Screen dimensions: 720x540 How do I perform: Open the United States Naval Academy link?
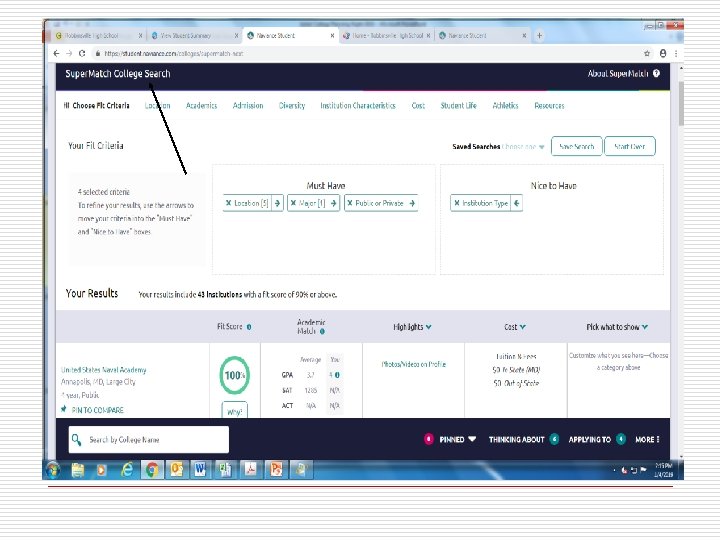click(x=104, y=370)
